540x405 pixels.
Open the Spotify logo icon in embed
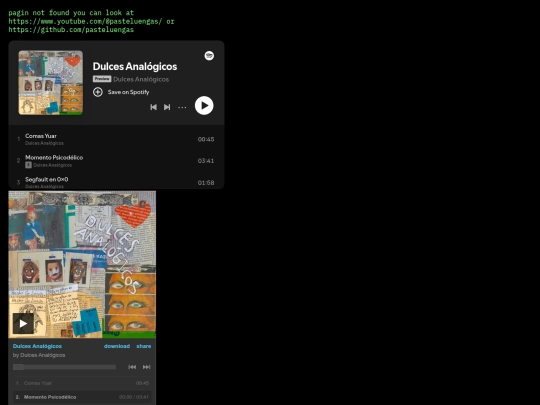(x=209, y=55)
